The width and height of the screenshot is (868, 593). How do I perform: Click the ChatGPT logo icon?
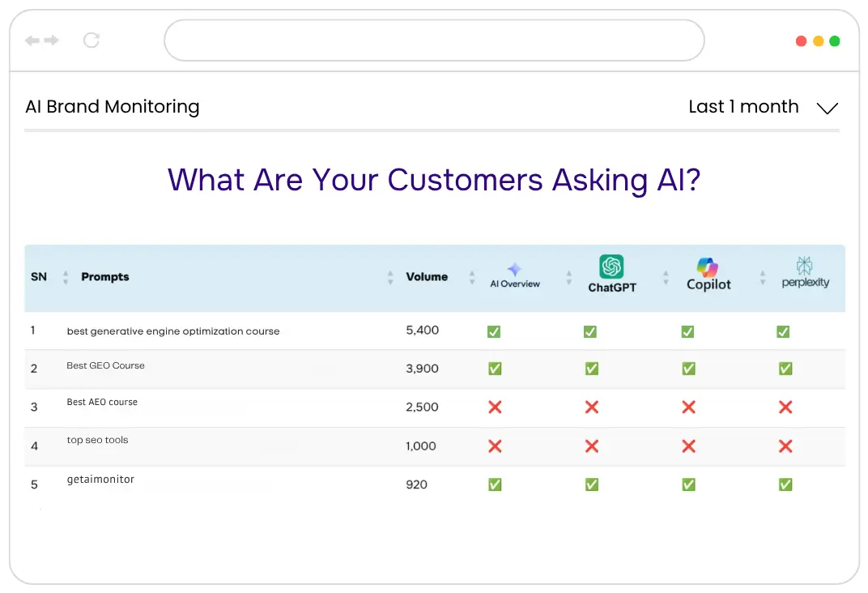pos(611,267)
